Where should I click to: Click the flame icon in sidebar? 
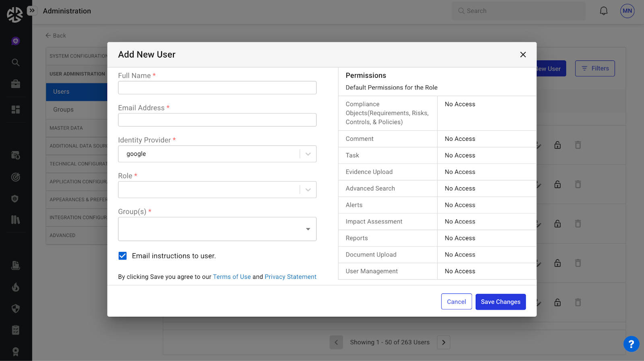click(16, 287)
